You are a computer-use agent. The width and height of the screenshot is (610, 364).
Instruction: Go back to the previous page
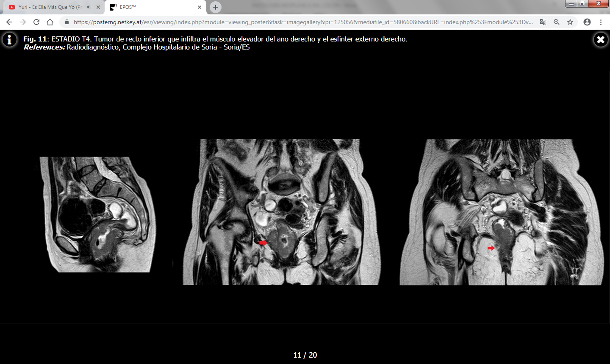(9, 22)
